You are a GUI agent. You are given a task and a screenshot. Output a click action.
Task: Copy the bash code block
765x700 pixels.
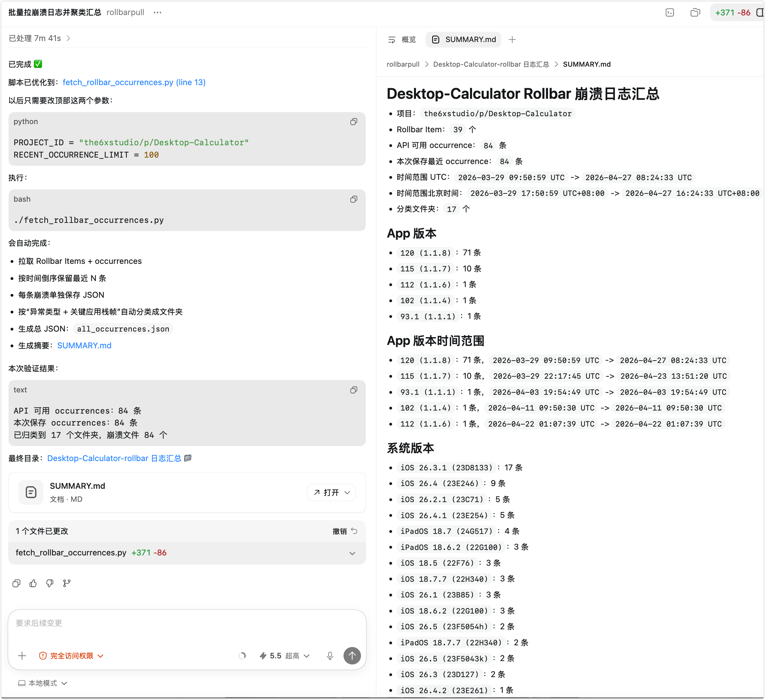(x=354, y=199)
